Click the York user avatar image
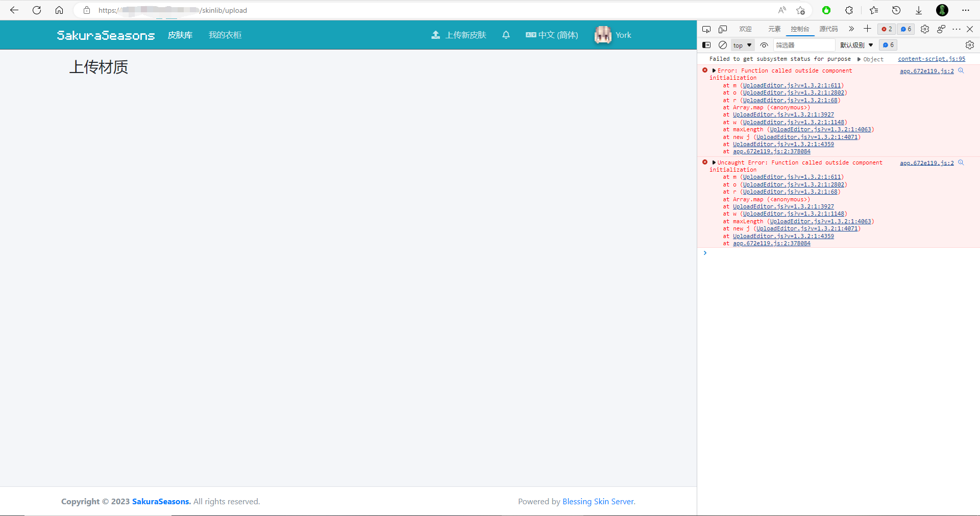The image size is (980, 516). click(603, 35)
